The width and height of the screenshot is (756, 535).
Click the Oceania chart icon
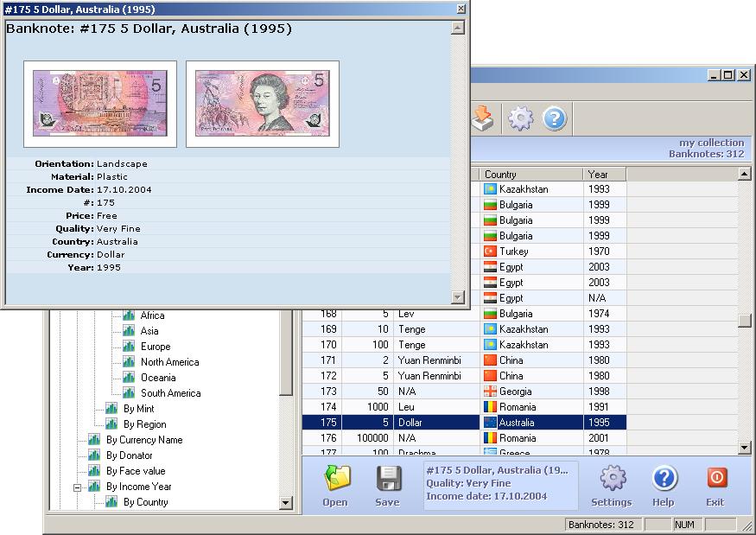coord(129,378)
